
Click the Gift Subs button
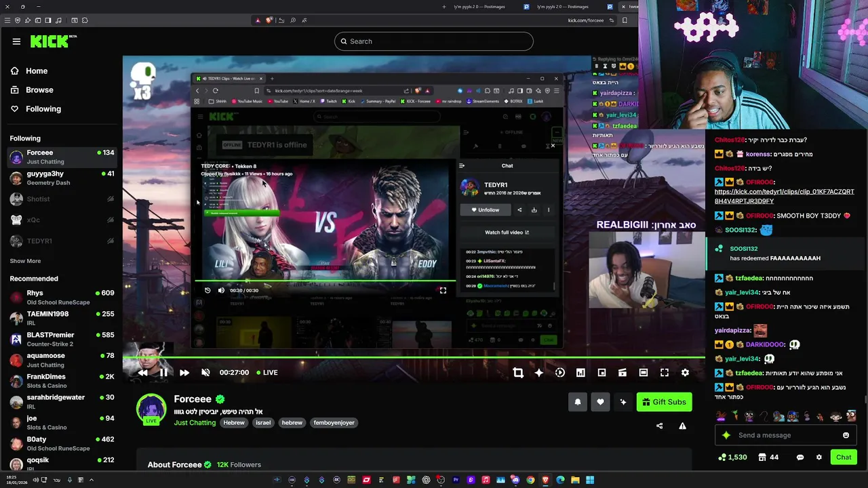coord(664,402)
